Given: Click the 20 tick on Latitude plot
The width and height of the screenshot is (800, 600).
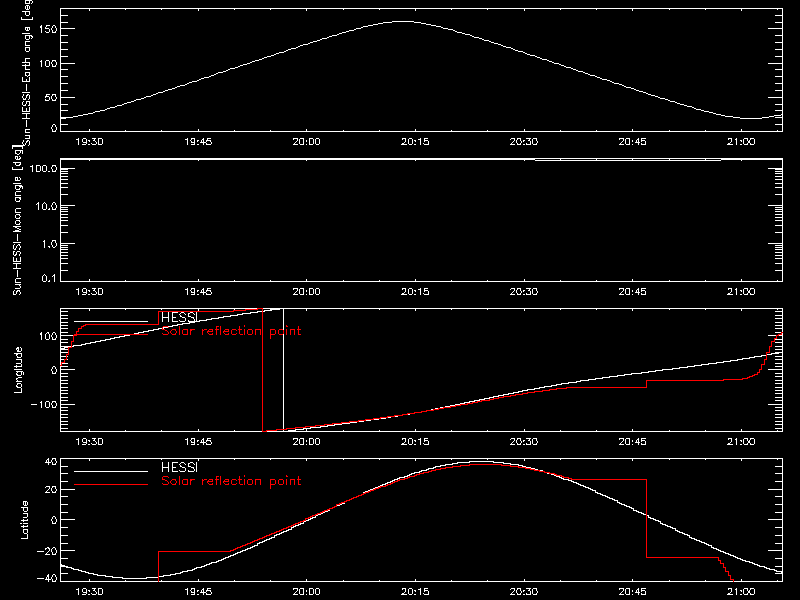Looking at the screenshot, I should [51, 489].
